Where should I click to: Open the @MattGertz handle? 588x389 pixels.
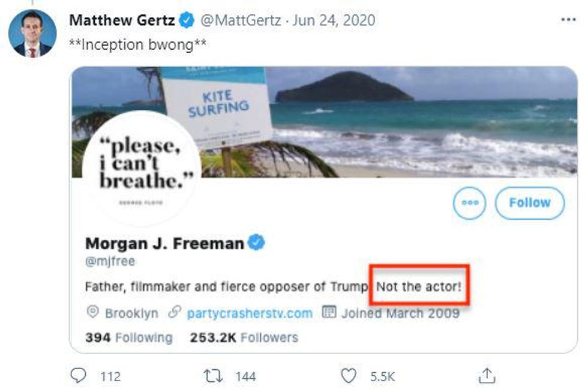(x=239, y=20)
